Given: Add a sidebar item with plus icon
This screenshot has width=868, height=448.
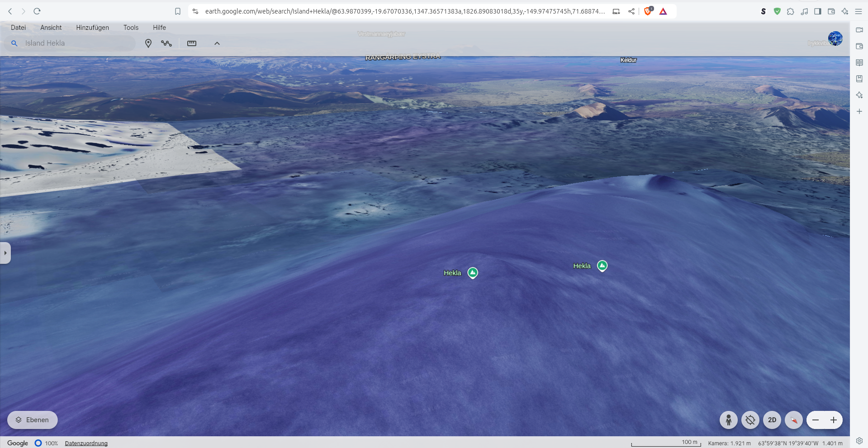Looking at the screenshot, I should [x=859, y=111].
